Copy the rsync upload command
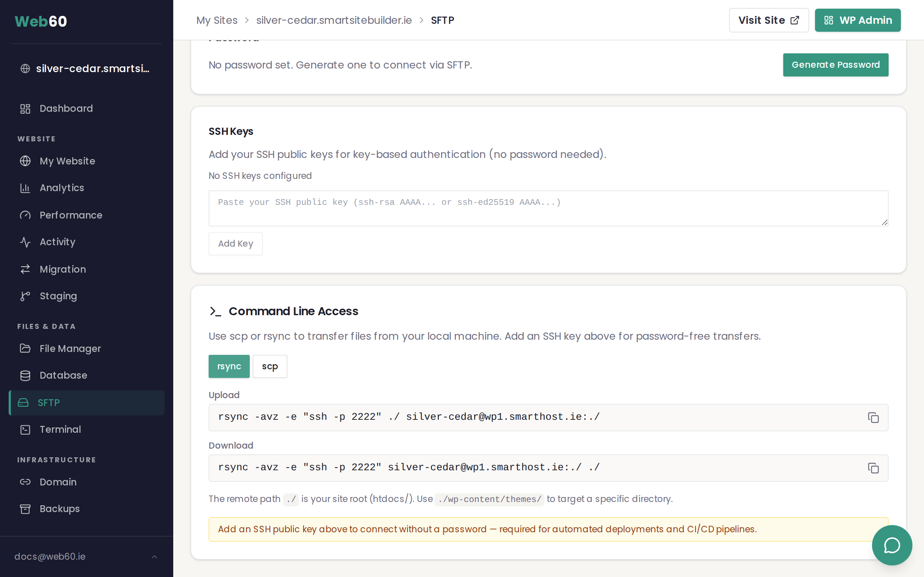The image size is (924, 577). pos(873,418)
